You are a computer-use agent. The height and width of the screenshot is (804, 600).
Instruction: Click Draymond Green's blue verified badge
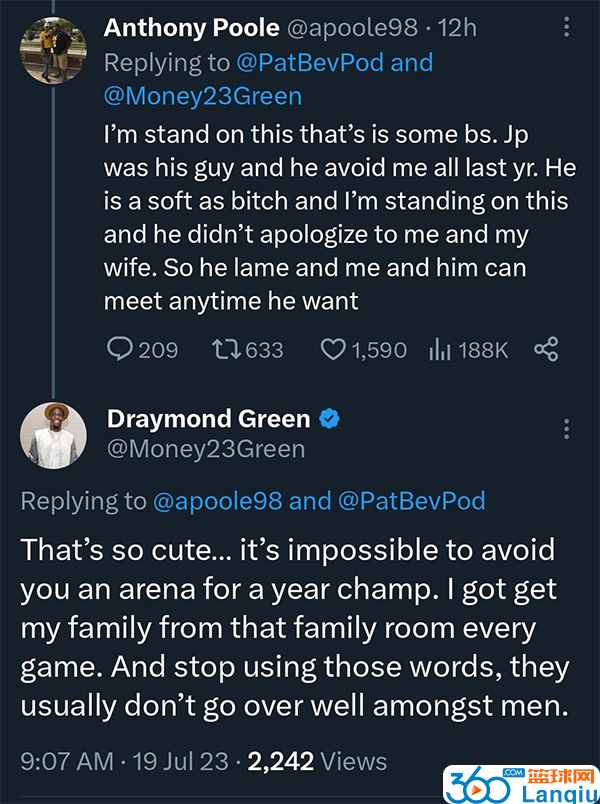pos(328,419)
